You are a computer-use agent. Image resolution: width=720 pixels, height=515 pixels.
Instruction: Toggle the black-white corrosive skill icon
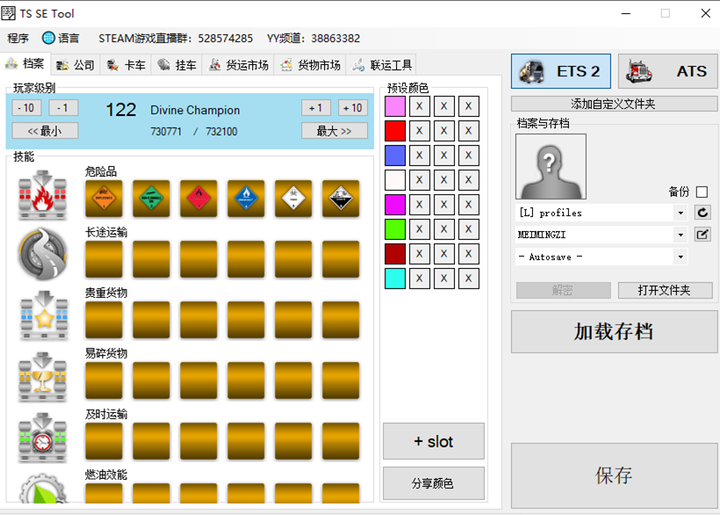pyautogui.click(x=341, y=198)
